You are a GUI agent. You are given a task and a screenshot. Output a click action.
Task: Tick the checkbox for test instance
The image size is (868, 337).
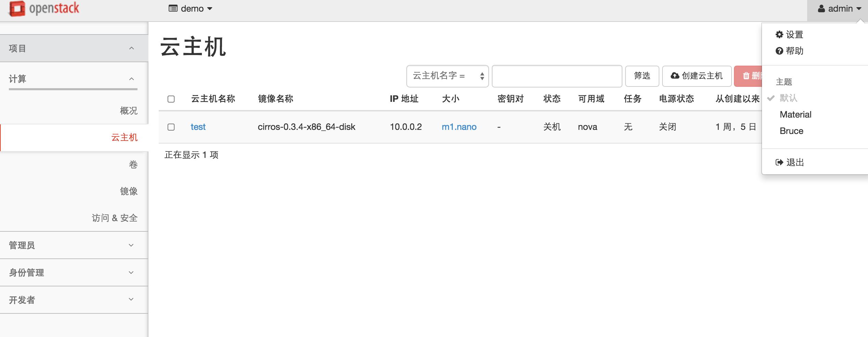point(171,127)
